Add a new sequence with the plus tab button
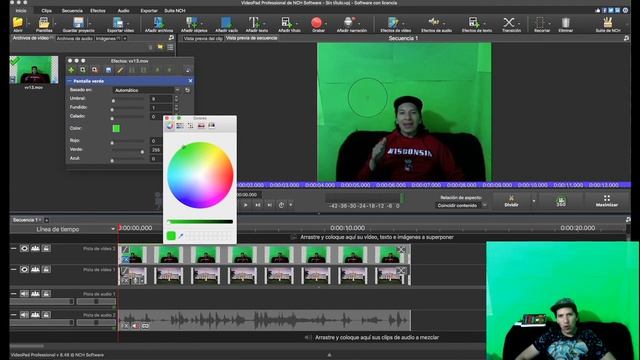 (47, 220)
